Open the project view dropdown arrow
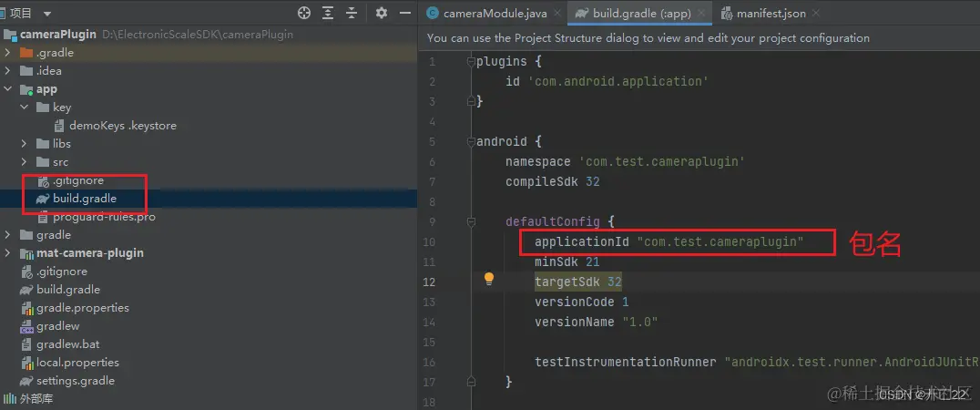 coord(47,13)
